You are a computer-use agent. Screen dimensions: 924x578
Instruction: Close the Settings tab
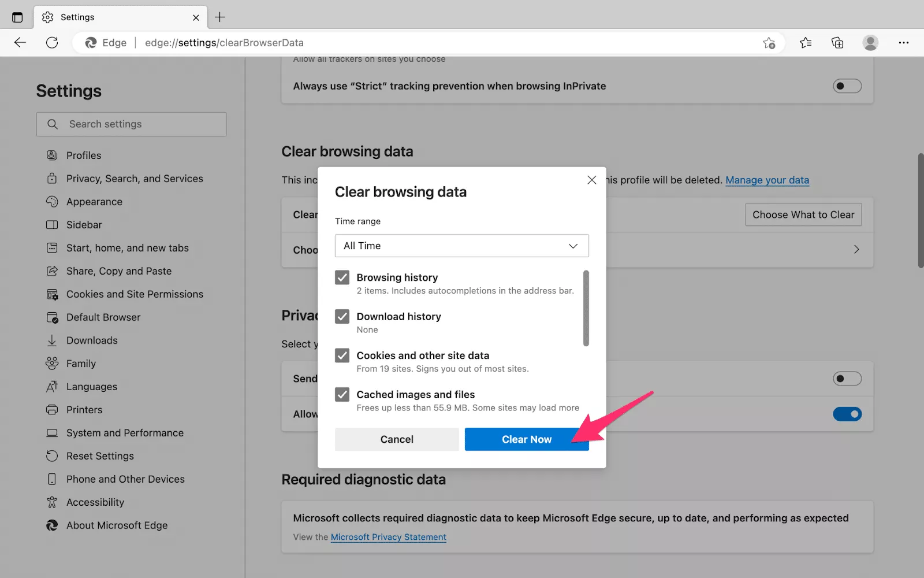tap(196, 17)
